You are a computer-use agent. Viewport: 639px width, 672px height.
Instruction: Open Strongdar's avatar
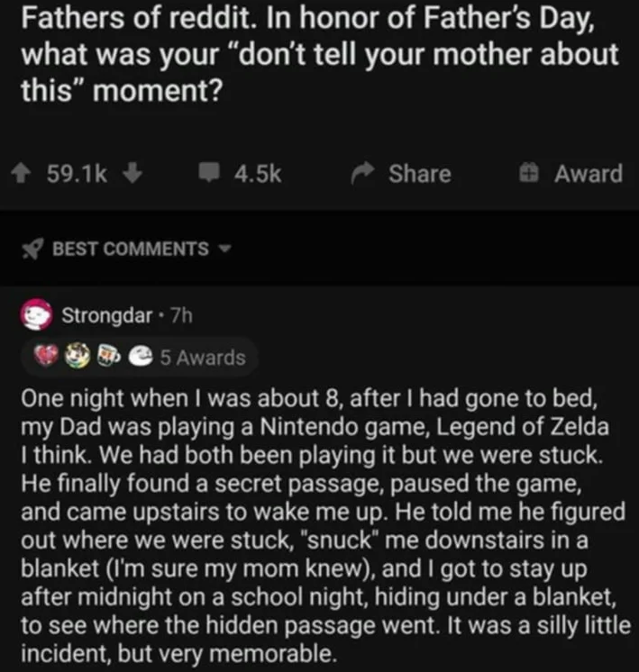[x=36, y=315]
